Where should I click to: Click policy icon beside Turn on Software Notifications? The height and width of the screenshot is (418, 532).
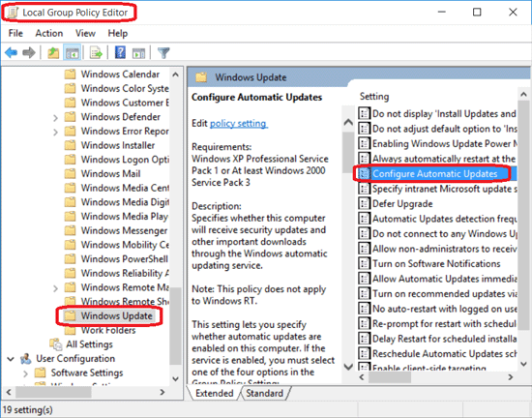coord(364,263)
